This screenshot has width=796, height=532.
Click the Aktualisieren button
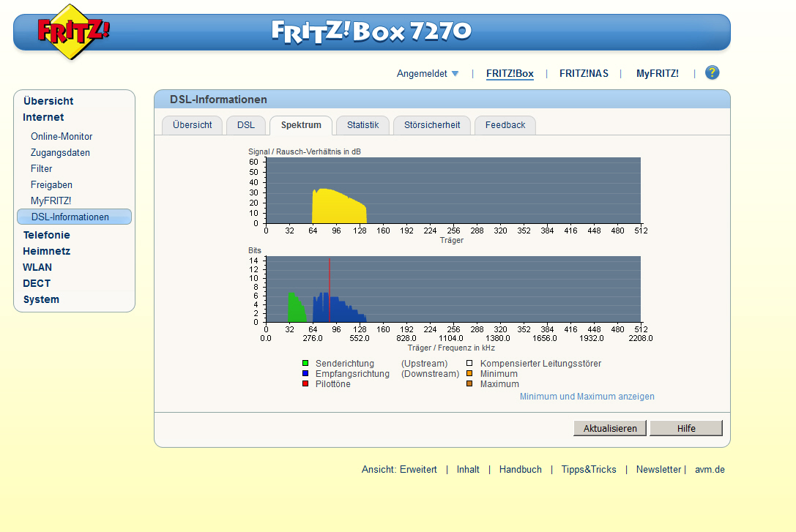pos(610,428)
